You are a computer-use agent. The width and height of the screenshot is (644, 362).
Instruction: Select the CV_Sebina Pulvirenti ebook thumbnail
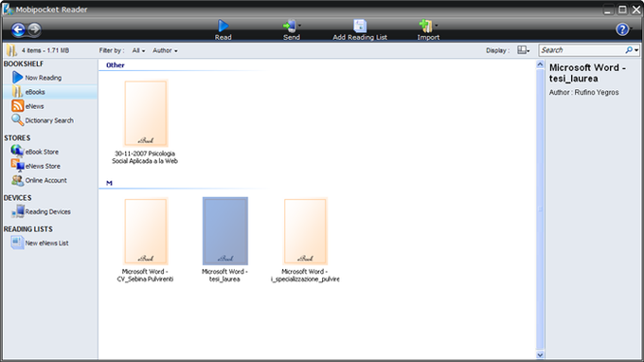pyautogui.click(x=146, y=231)
